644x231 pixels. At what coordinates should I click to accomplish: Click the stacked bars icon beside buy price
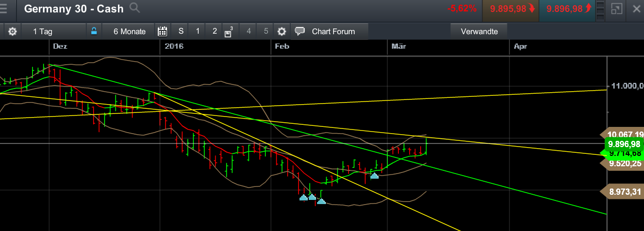coord(601,9)
